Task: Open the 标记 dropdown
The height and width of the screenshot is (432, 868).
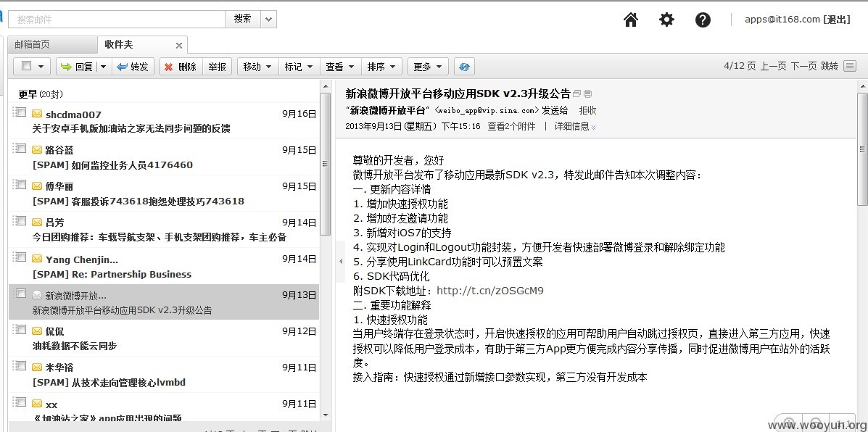Action: tap(299, 67)
